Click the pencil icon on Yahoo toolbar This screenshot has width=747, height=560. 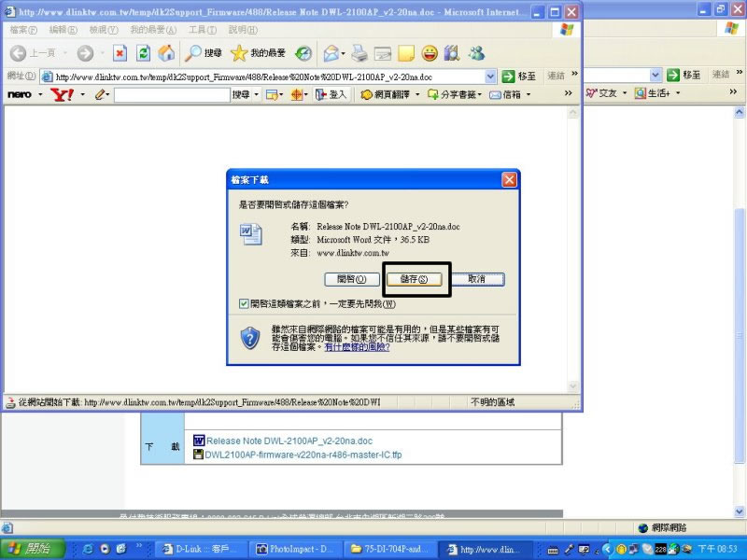coord(100,95)
